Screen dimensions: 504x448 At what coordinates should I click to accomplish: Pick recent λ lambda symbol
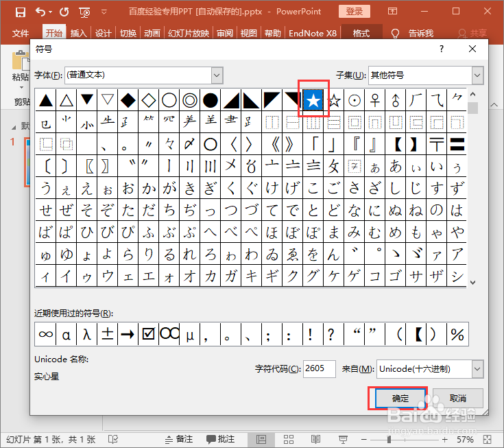coord(87,334)
